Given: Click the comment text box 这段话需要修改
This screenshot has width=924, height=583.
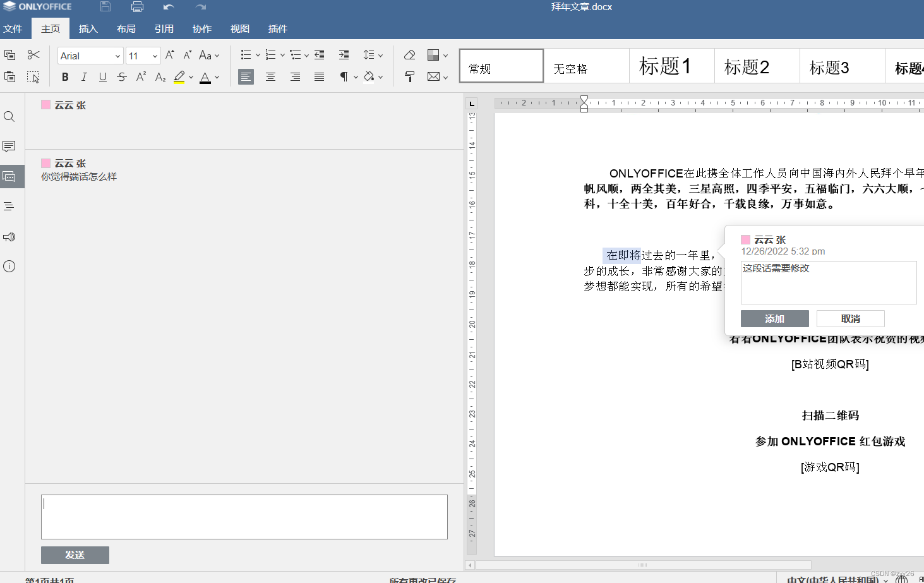Looking at the screenshot, I should [829, 282].
